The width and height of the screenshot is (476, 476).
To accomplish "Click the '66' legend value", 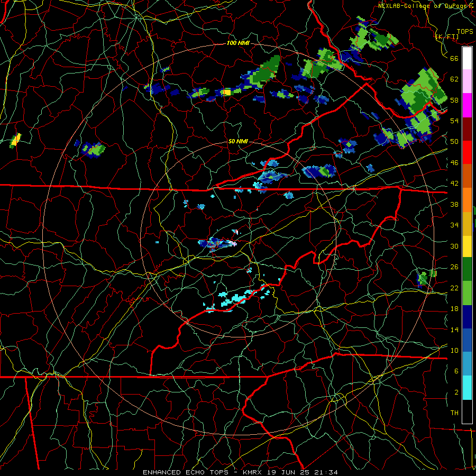I will 454,58.
